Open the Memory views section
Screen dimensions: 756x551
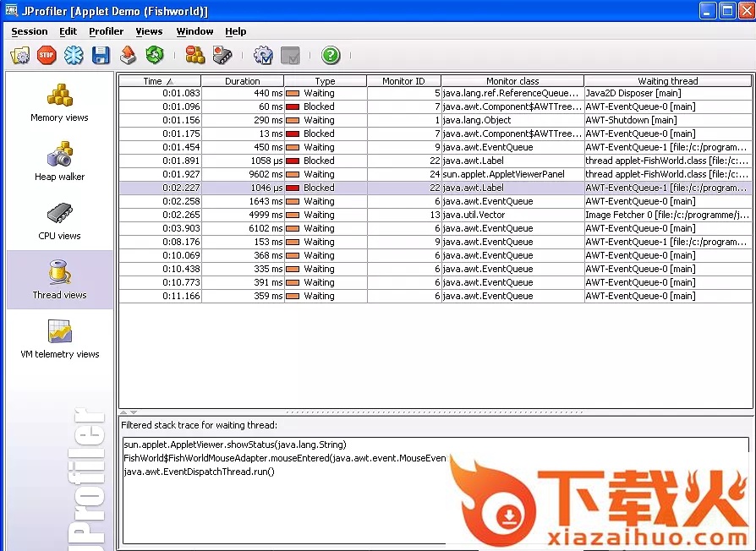[x=59, y=102]
